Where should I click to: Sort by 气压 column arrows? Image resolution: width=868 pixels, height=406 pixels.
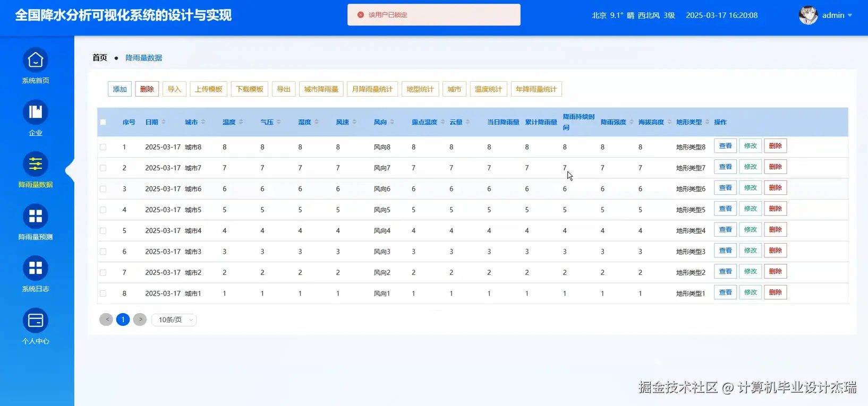pyautogui.click(x=278, y=122)
